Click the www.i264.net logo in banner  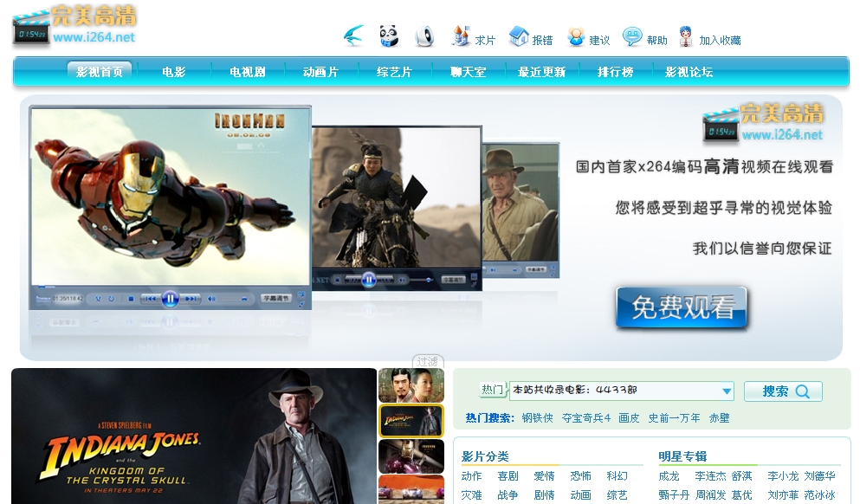(x=764, y=122)
